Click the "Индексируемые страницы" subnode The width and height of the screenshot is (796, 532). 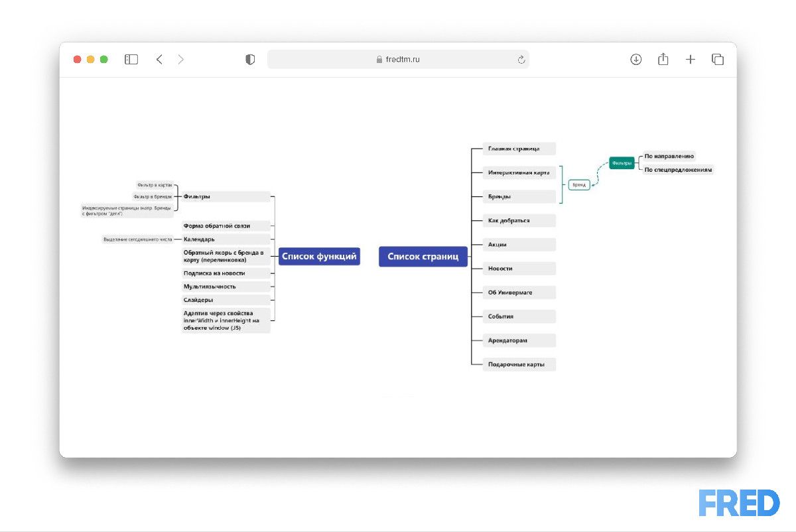[127, 210]
